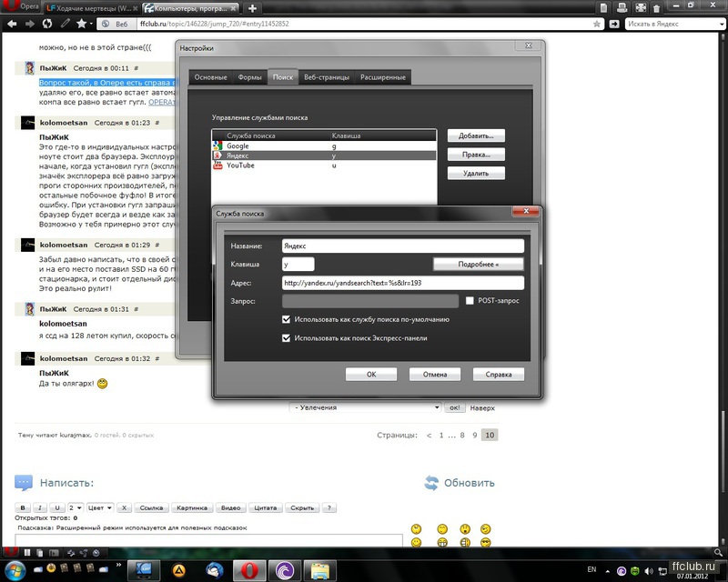728x582 pixels.
Task: Click the Название field containing Яндекс
Action: (402, 246)
